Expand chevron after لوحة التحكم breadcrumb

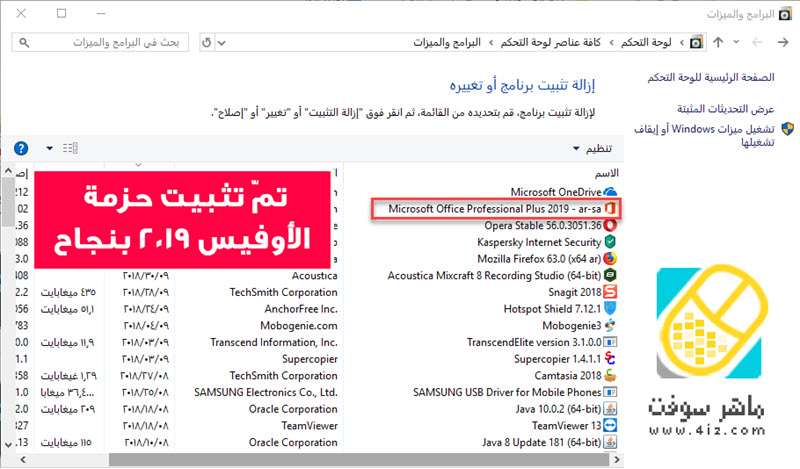(x=612, y=43)
